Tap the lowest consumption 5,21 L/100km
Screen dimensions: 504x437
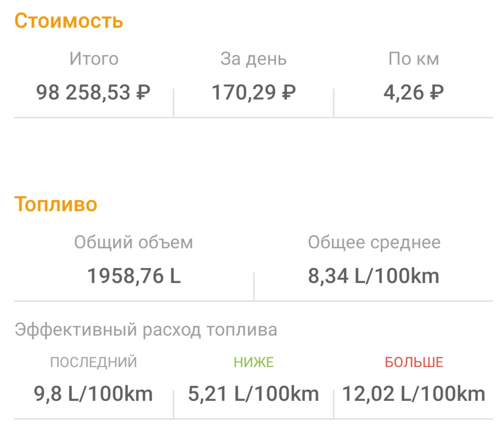[x=254, y=393]
